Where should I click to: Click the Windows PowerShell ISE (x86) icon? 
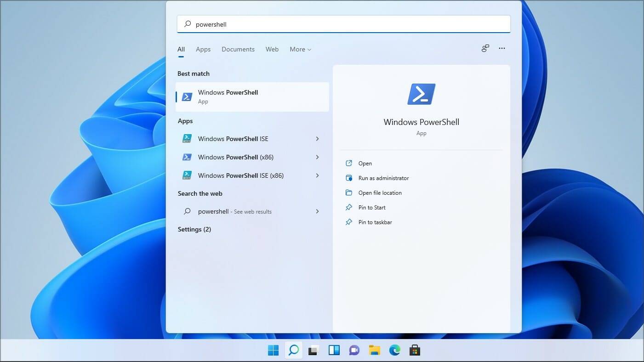click(x=187, y=175)
